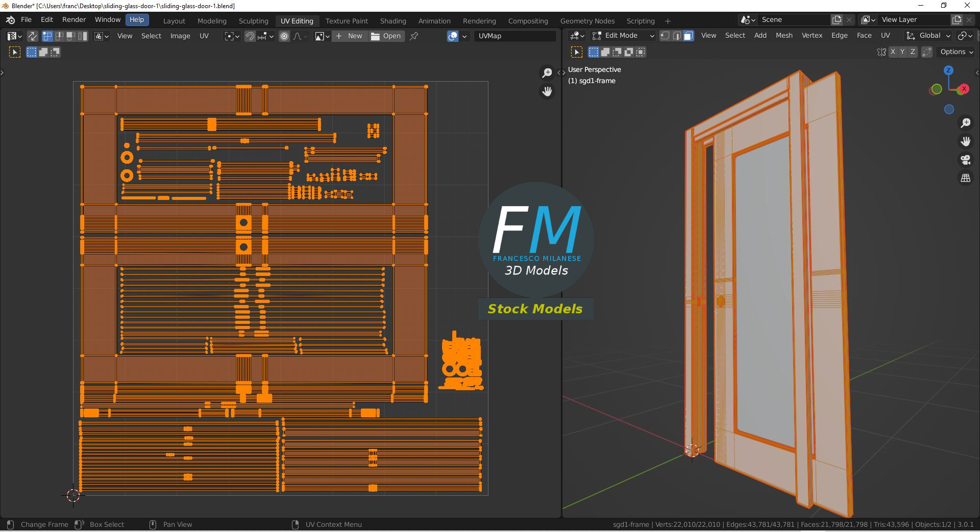Click the pan hand icon in 3D viewport
The image size is (980, 532).
click(x=965, y=141)
